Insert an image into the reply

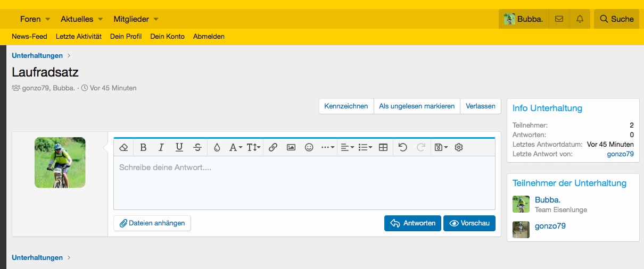tap(291, 147)
